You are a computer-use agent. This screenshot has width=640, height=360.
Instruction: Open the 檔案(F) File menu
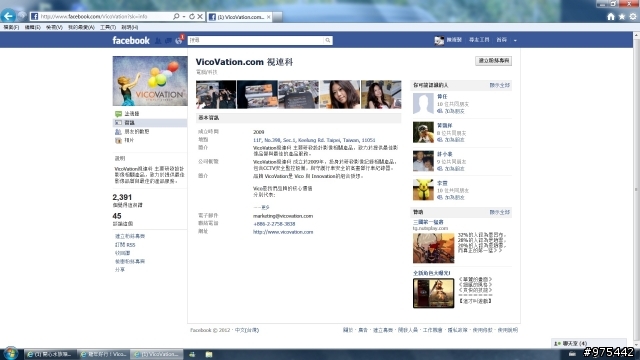(11, 27)
